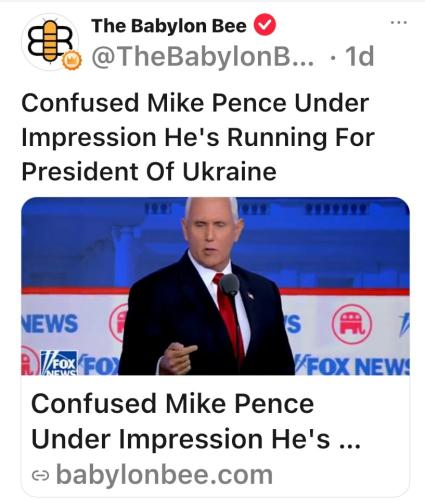Visit the babylonbee.com domain link
This screenshot has height=500, width=425.
[164, 475]
